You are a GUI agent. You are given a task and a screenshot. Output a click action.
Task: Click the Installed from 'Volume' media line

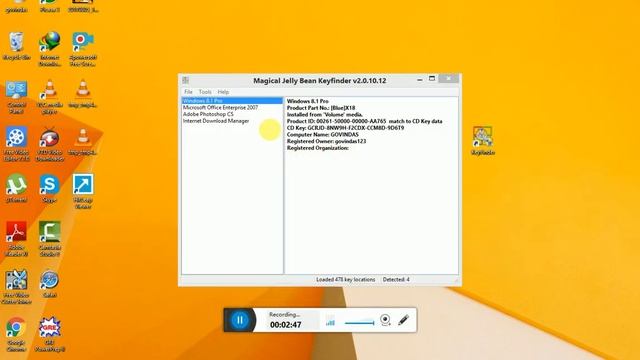[324, 115]
